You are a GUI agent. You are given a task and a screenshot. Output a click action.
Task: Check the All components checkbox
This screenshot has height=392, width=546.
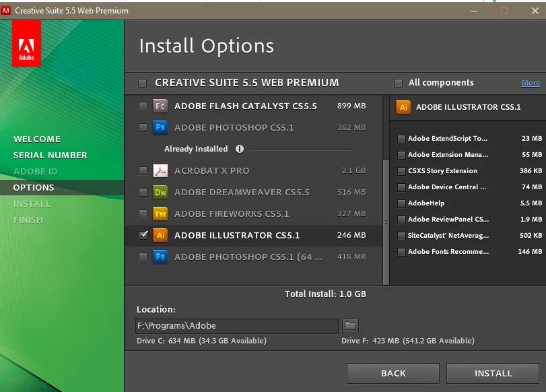[x=398, y=83]
